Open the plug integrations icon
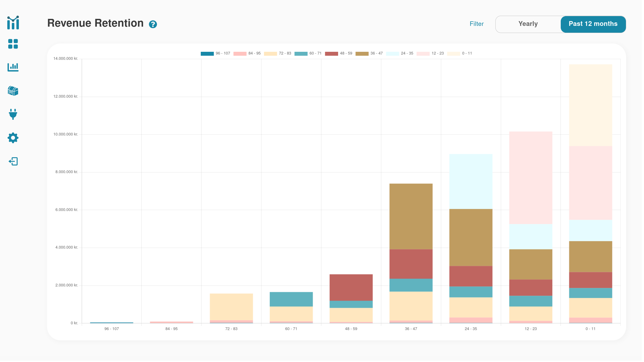Viewport: 644px width, 362px height. tap(13, 114)
